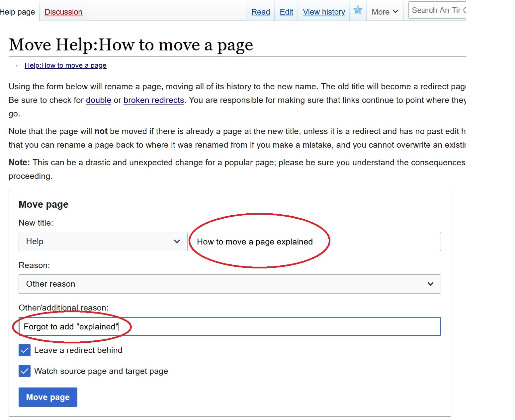Follow the Help:How to move a page link

(65, 65)
